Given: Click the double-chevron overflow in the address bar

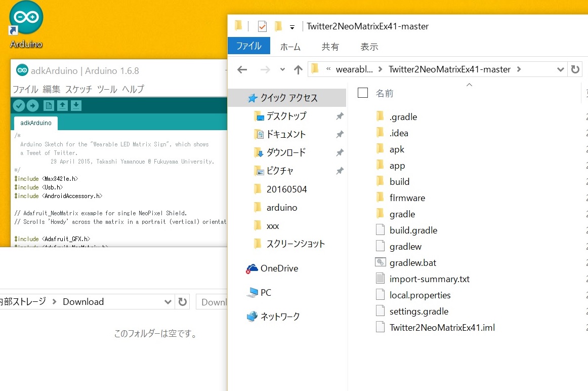Looking at the screenshot, I should point(328,69).
